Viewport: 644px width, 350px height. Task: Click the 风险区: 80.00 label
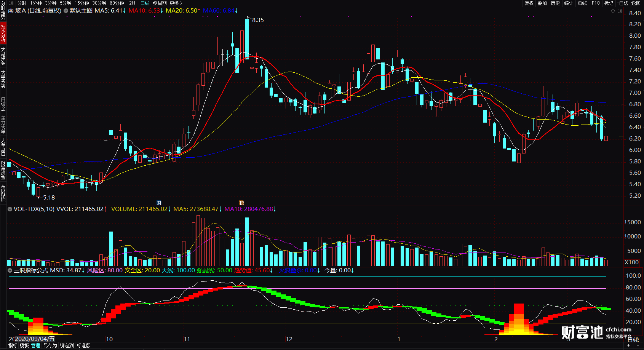[x=105, y=270]
